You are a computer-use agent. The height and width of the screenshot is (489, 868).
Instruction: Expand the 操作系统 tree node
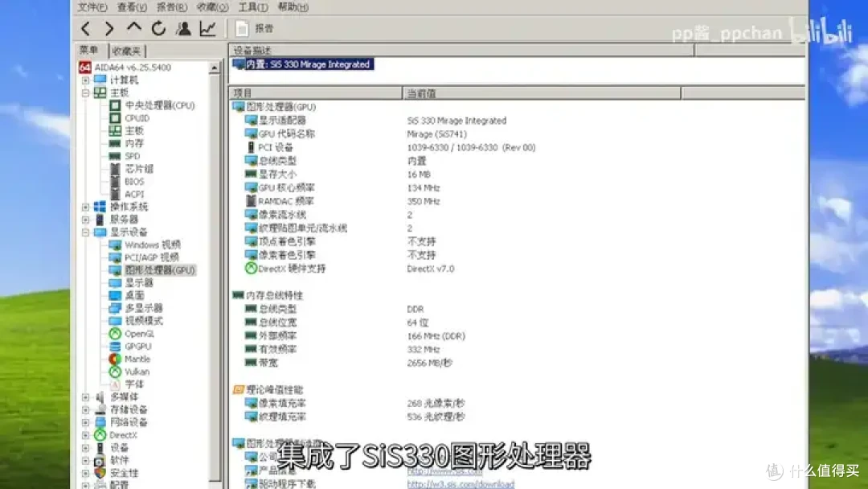(85, 208)
